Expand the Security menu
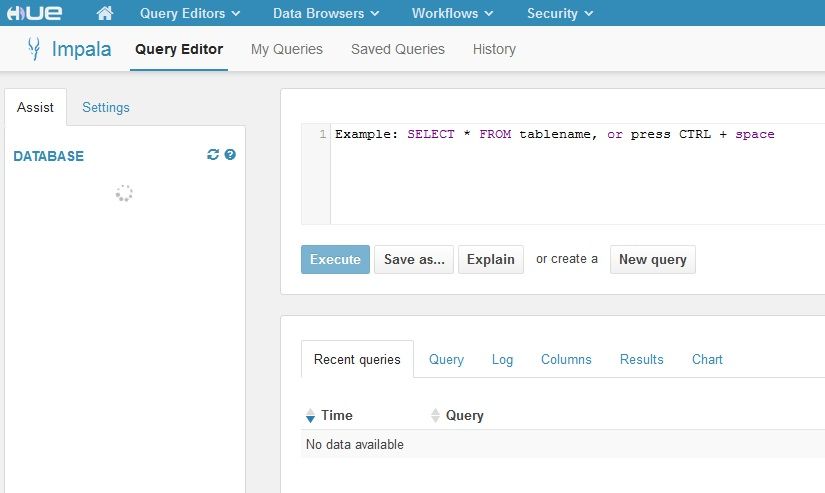 pyautogui.click(x=560, y=13)
